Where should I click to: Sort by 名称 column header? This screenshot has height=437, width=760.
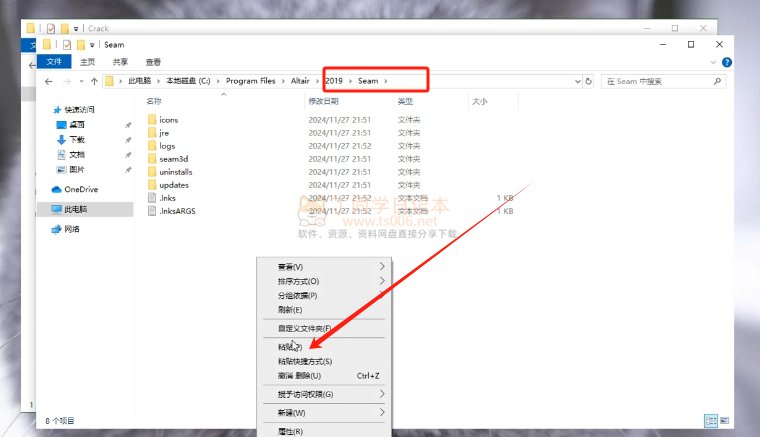[x=154, y=101]
